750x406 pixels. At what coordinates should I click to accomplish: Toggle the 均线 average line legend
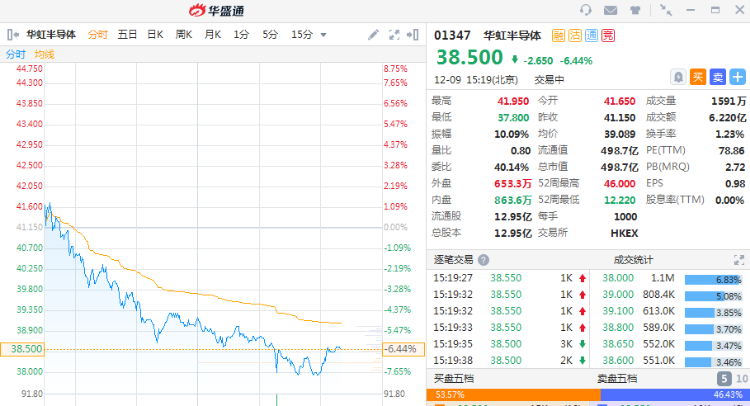pyautogui.click(x=44, y=55)
